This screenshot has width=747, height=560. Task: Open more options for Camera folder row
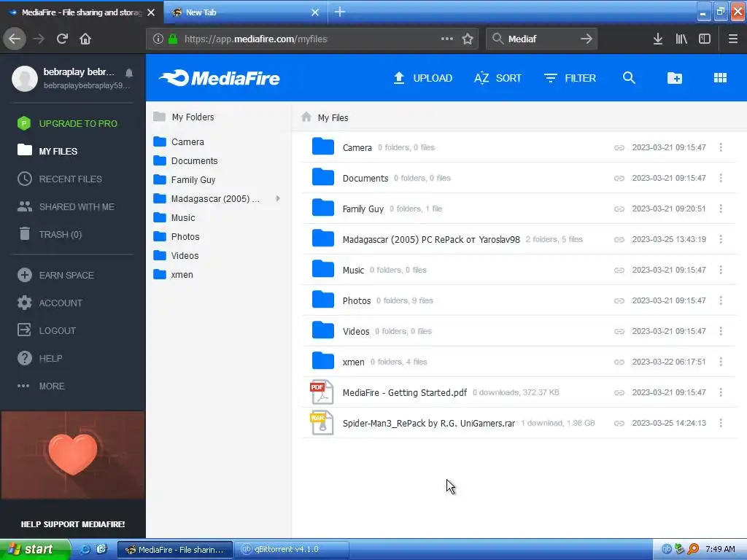[721, 147]
